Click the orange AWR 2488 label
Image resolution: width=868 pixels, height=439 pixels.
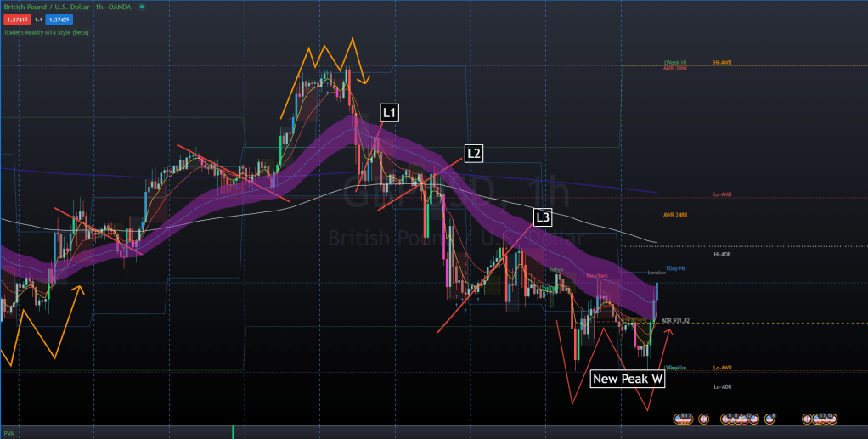pyautogui.click(x=675, y=215)
